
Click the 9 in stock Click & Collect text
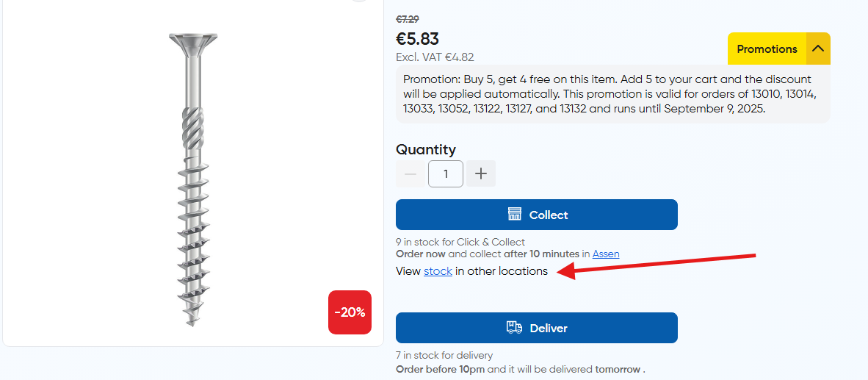[460, 242]
